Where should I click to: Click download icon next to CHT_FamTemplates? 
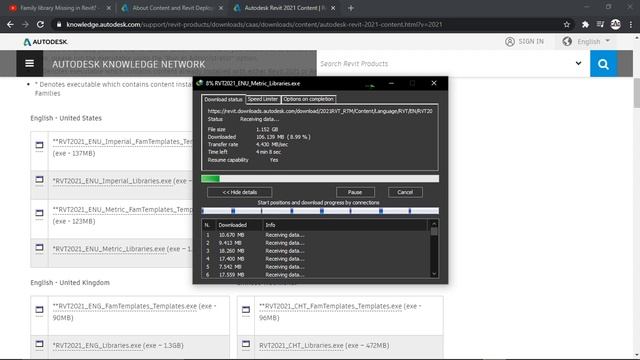tap(246, 310)
